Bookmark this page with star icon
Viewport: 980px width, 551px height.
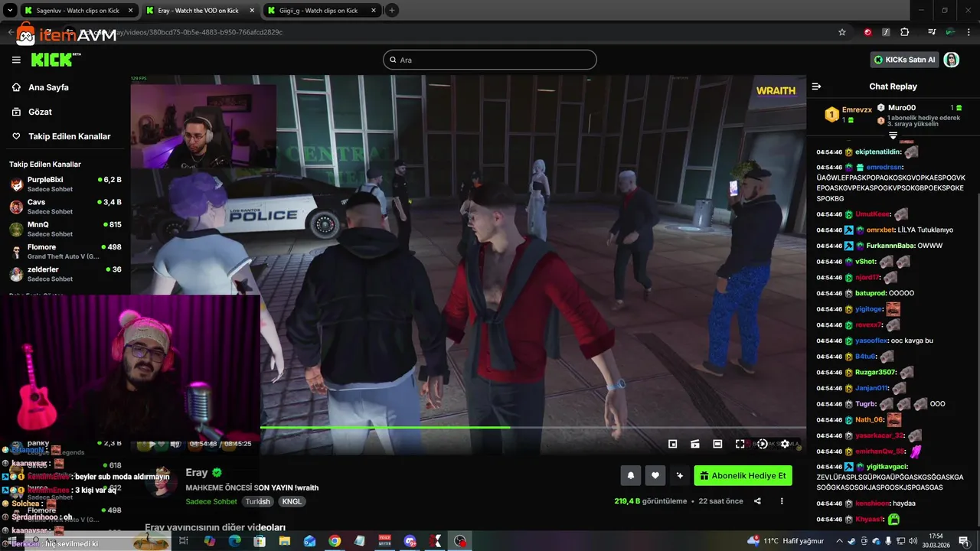[842, 32]
